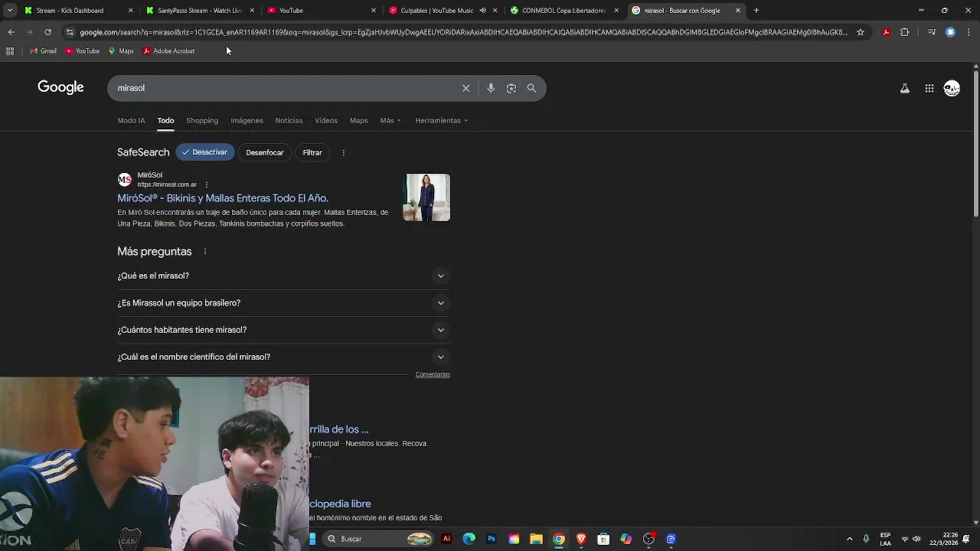The height and width of the screenshot is (551, 980).
Task: Select the Desactivar SafeSearch option
Action: (205, 152)
